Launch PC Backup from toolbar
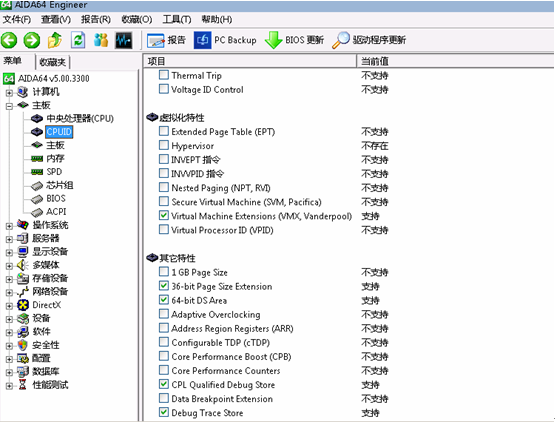555x422 pixels. coord(225,40)
